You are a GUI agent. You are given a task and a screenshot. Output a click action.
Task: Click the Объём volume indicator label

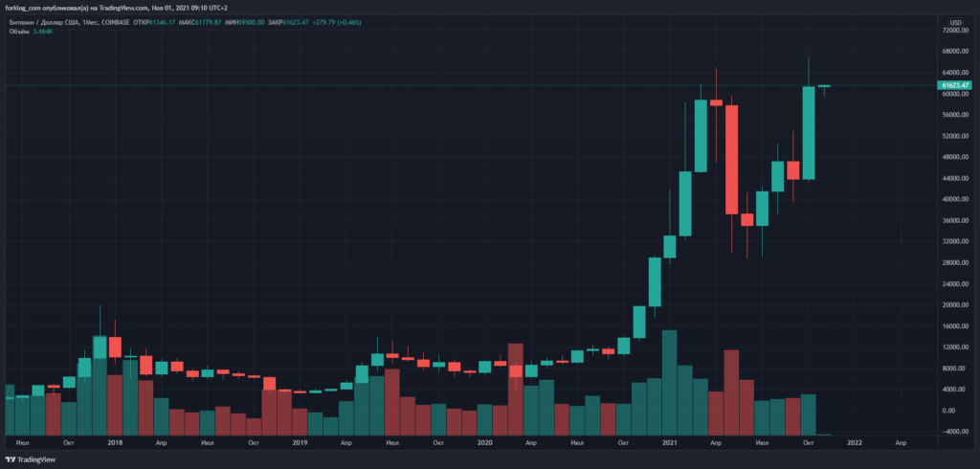click(17, 31)
